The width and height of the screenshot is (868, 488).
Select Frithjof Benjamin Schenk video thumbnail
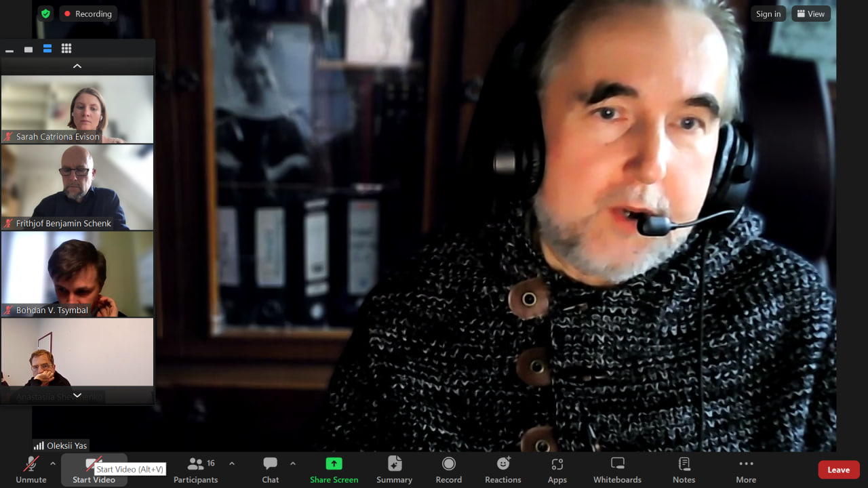pos(77,187)
